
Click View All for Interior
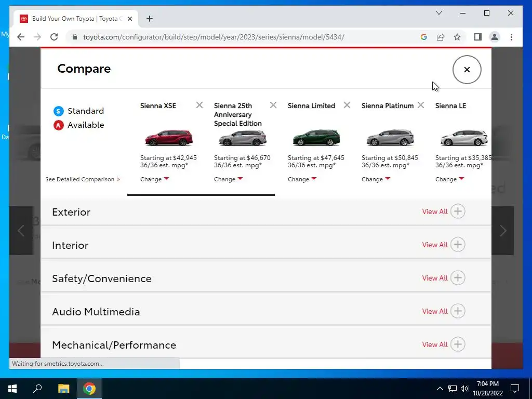click(x=435, y=245)
